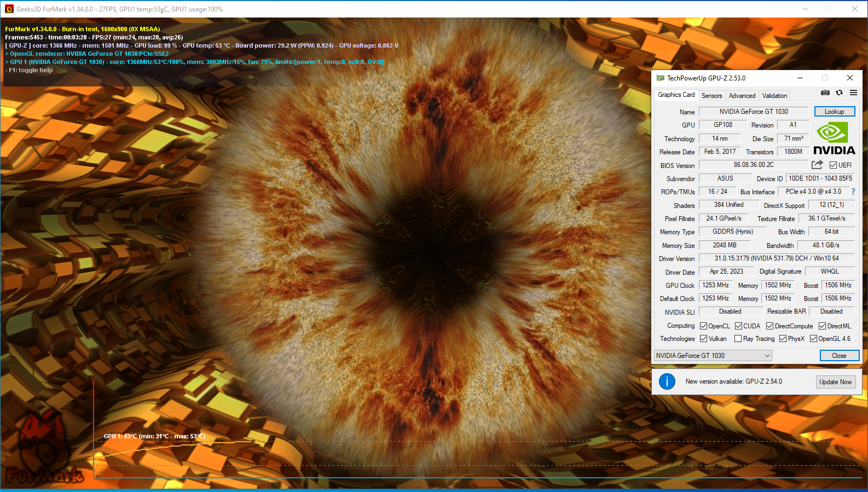Open the Advanced tab
The width and height of the screenshot is (868, 492).
tap(742, 96)
